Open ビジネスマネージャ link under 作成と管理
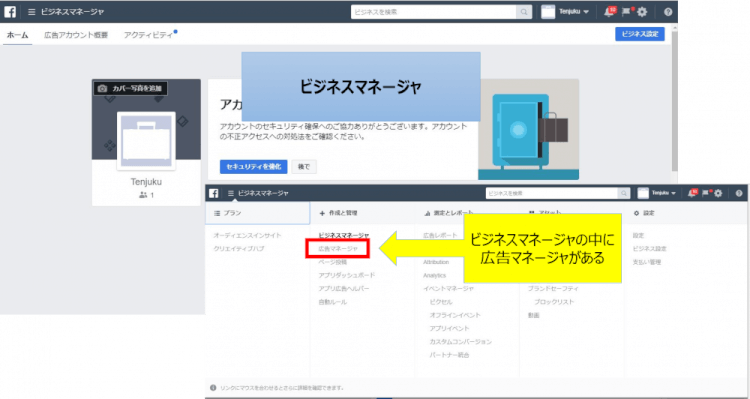Viewport: 750px width, 399px height. click(344, 235)
